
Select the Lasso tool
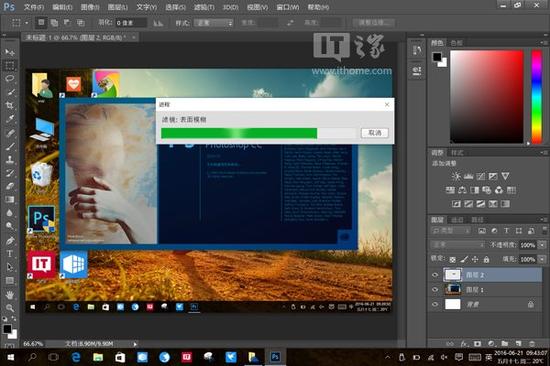pos(10,78)
